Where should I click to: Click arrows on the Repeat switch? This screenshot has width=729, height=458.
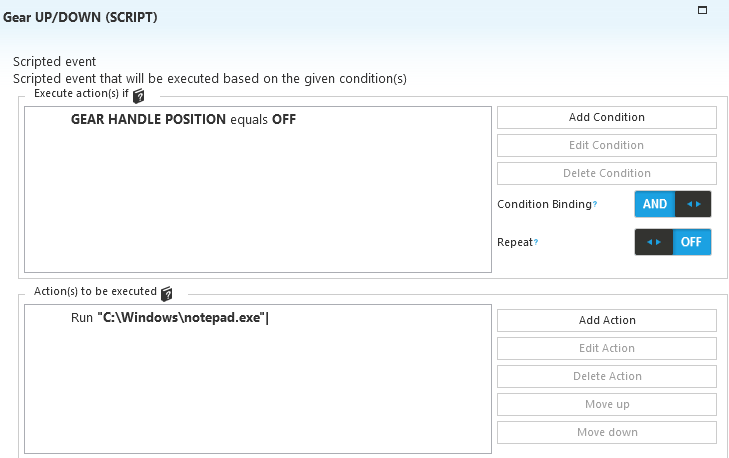click(x=654, y=242)
